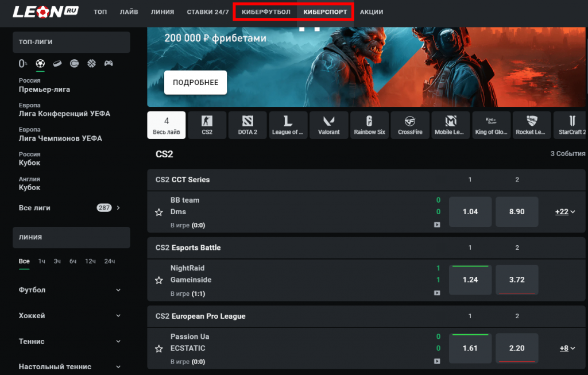Choose the King of Glory filter tile

pyautogui.click(x=492, y=125)
